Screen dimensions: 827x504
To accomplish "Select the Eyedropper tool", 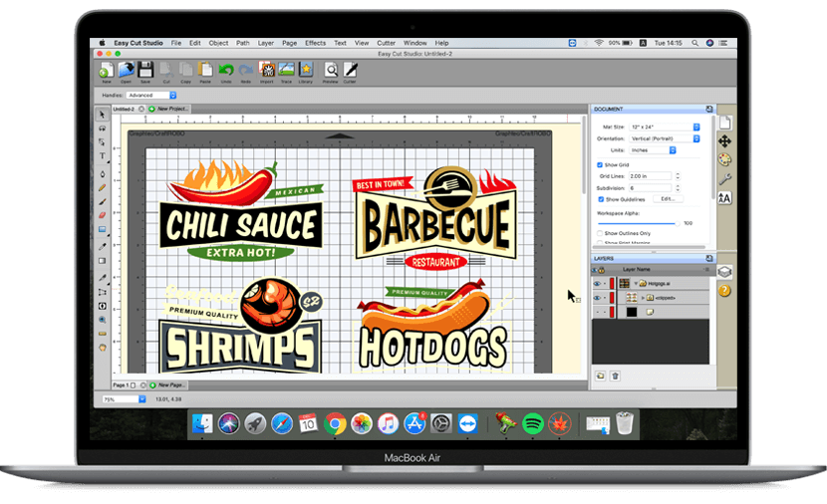I will [x=103, y=247].
